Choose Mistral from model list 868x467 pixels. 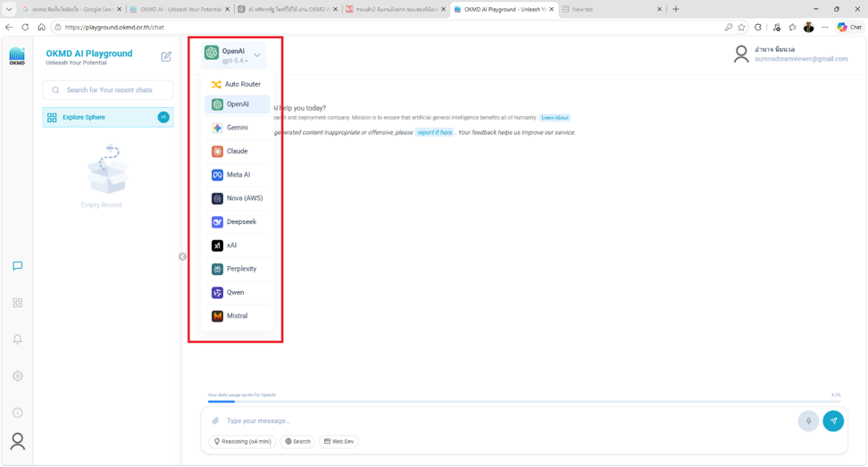(237, 316)
